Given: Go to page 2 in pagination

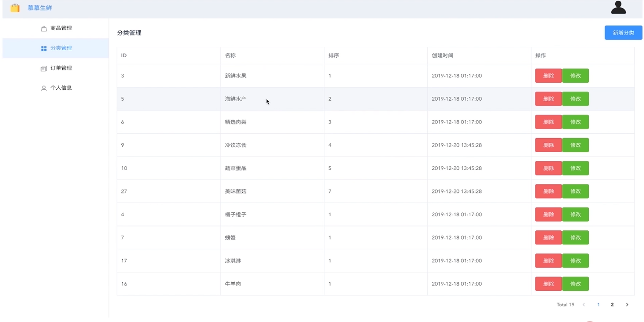Looking at the screenshot, I should pyautogui.click(x=612, y=305).
